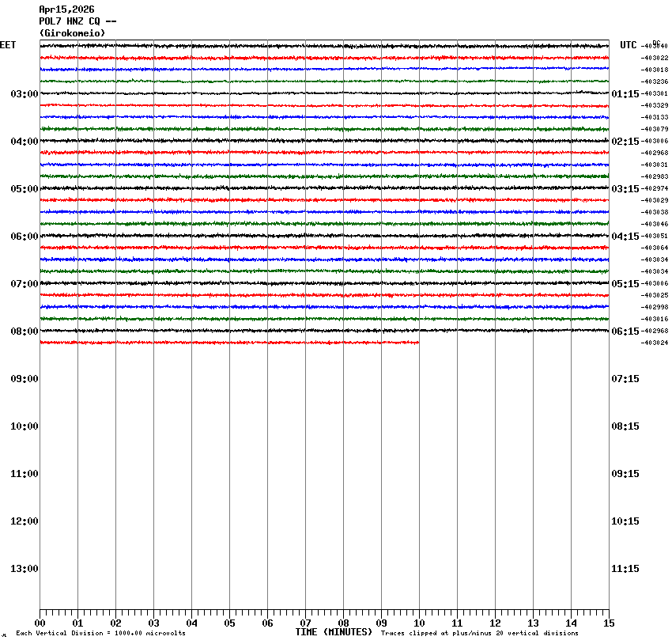The image size is (672, 644).
Task: Click the 13:00 EET time label
Action: (x=24, y=569)
